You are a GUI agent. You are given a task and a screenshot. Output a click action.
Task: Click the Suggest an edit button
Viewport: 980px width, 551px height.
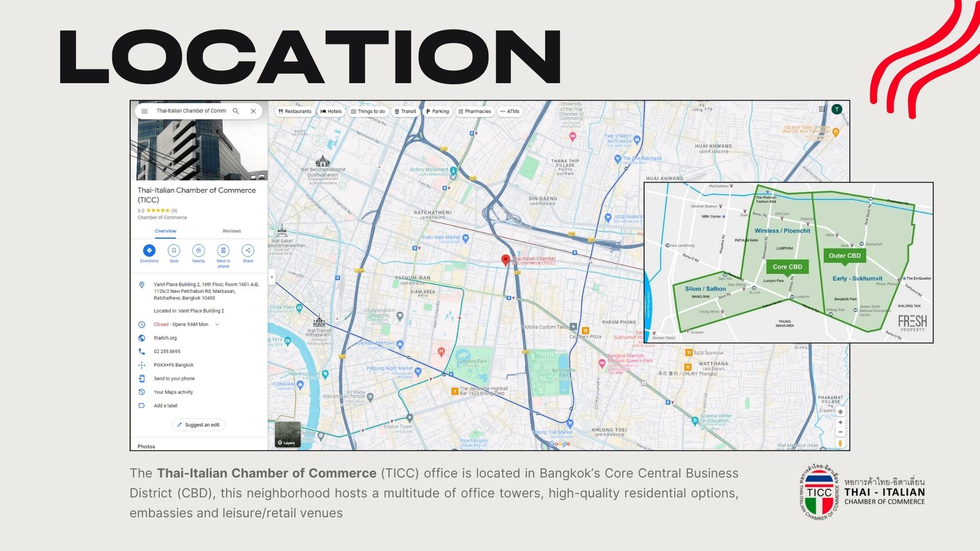click(199, 424)
